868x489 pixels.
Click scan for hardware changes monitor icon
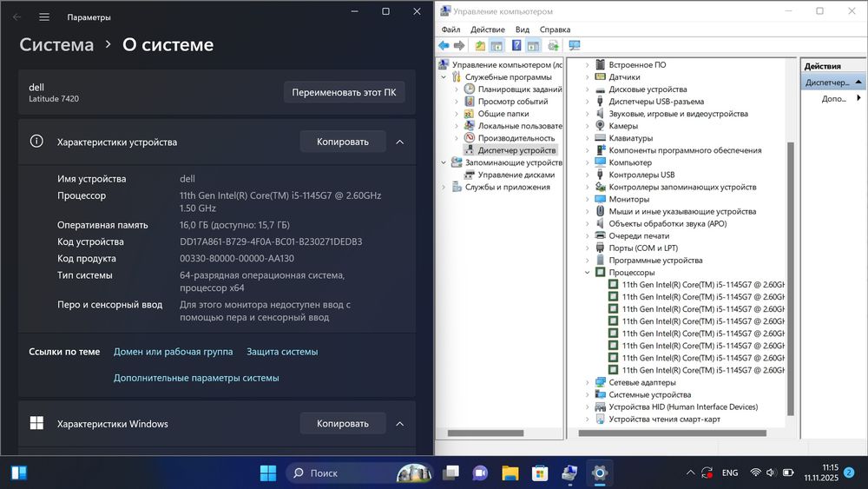click(574, 45)
